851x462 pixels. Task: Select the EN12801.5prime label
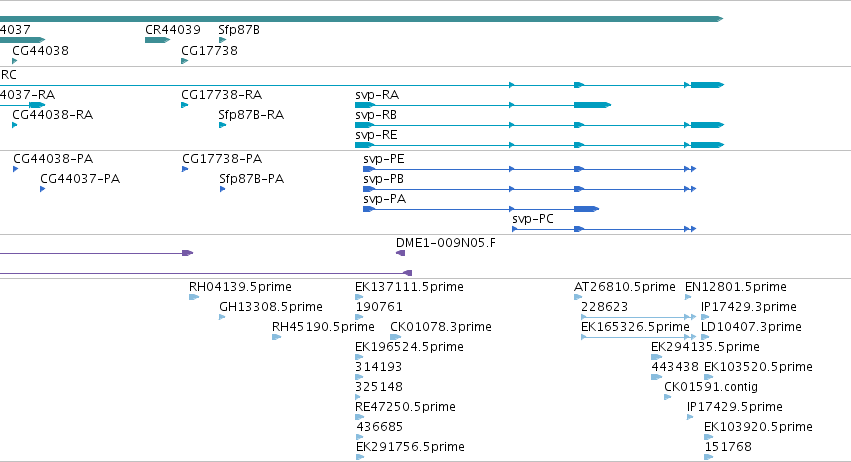tap(735, 287)
